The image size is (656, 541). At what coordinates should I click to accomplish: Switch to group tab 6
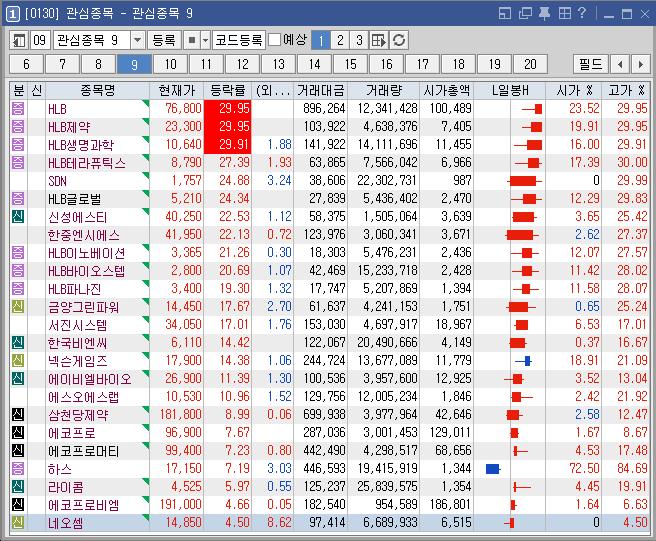point(26,64)
